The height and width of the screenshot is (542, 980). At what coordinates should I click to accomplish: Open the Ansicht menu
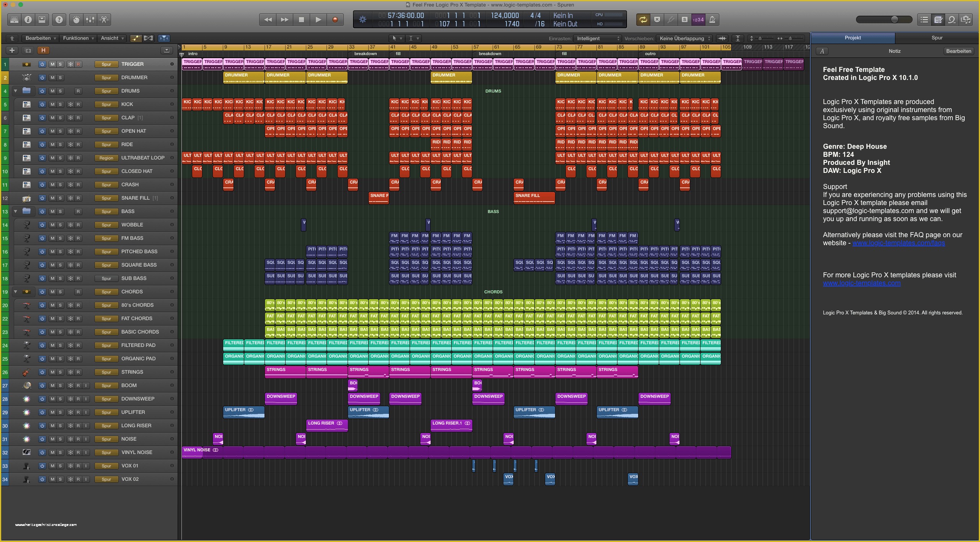(112, 38)
